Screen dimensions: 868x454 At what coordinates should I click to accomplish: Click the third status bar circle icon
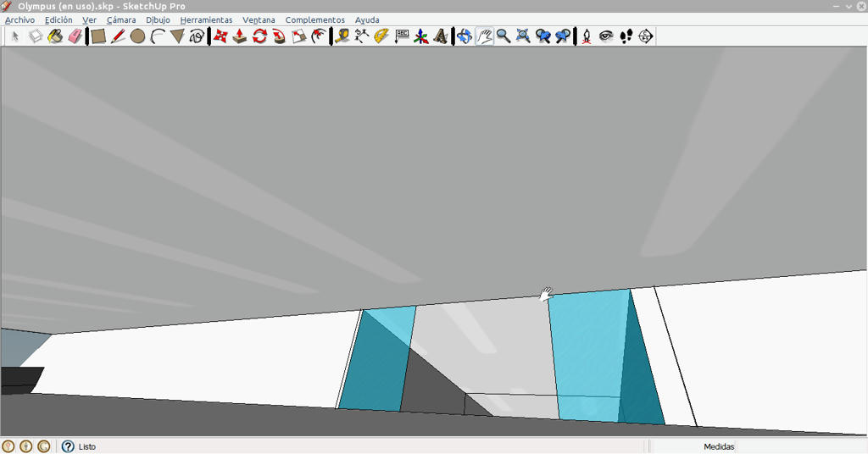[44, 446]
